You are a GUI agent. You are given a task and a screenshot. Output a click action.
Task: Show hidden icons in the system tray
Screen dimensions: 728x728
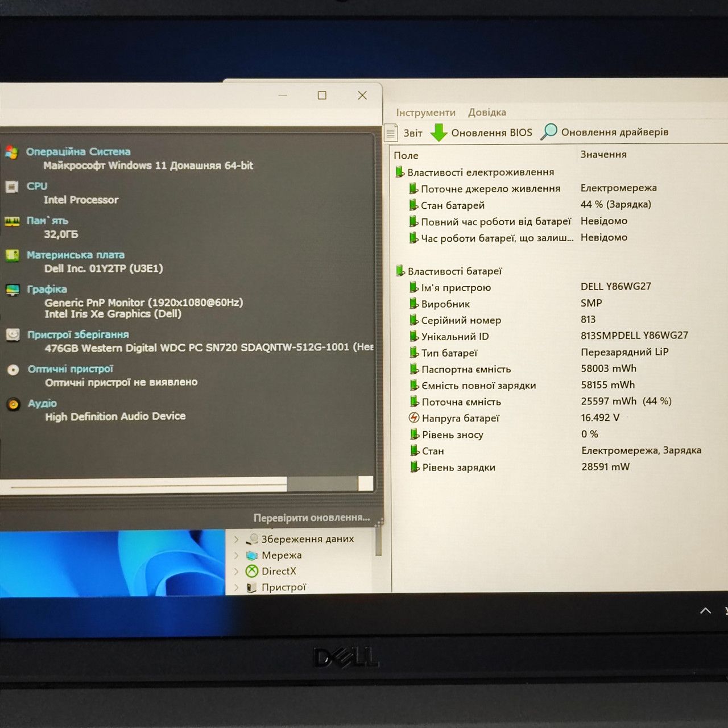pyautogui.click(x=706, y=611)
